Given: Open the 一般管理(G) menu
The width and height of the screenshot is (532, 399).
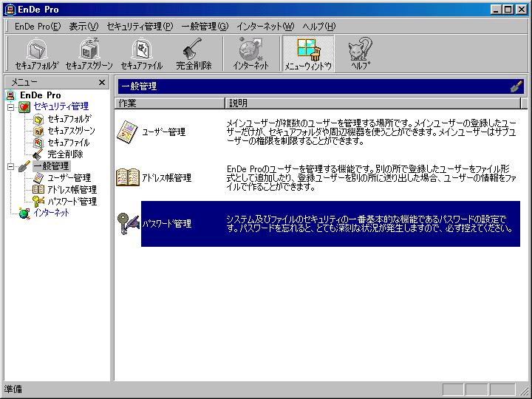Looking at the screenshot, I should [205, 27].
